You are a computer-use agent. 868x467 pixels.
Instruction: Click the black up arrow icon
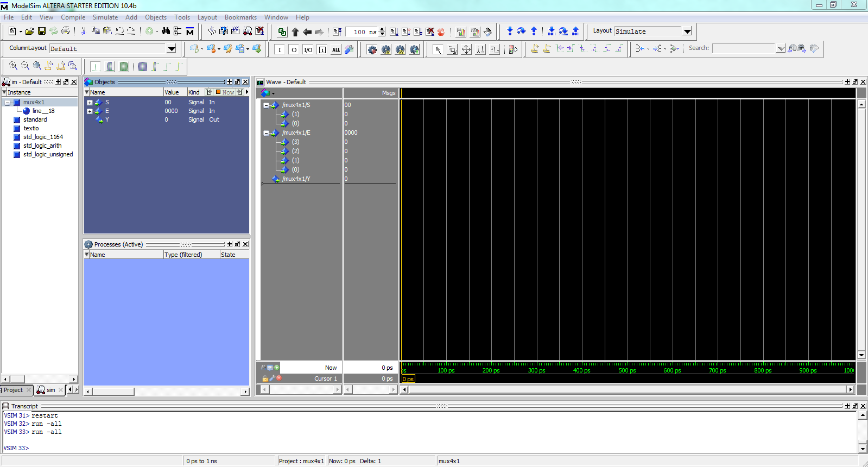click(x=295, y=32)
